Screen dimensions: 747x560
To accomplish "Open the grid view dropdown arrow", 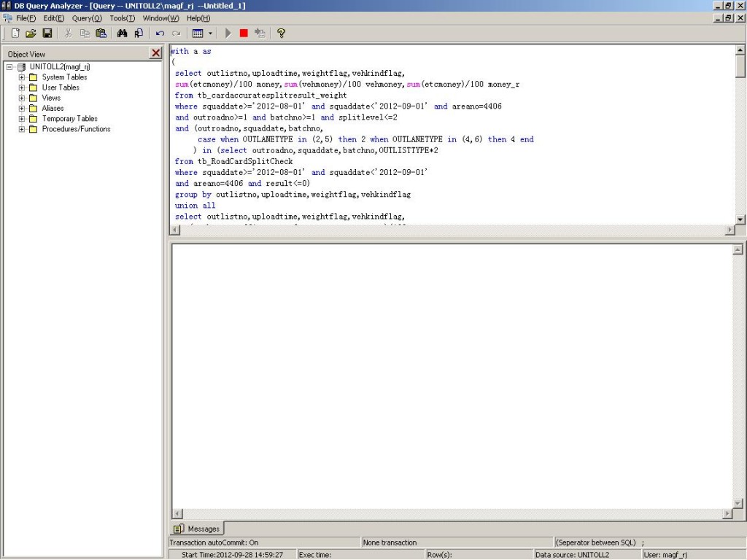I will (x=211, y=33).
